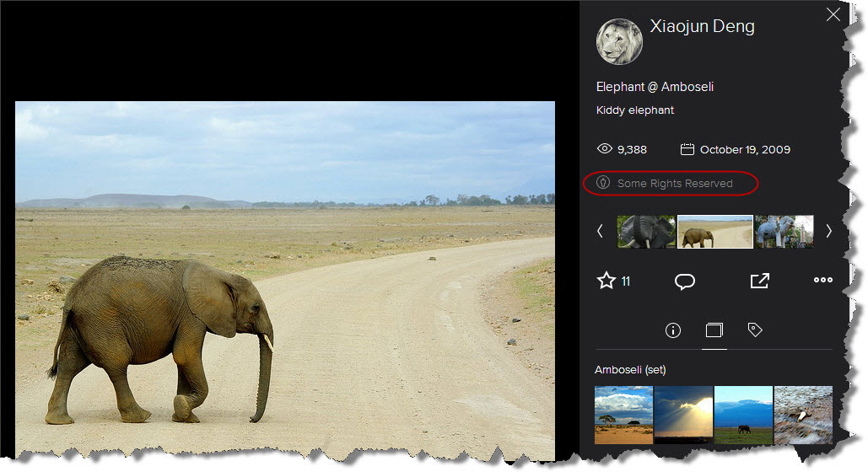The height and width of the screenshot is (472, 868).
Task: Go to previous photo with left chevron
Action: tap(600, 231)
